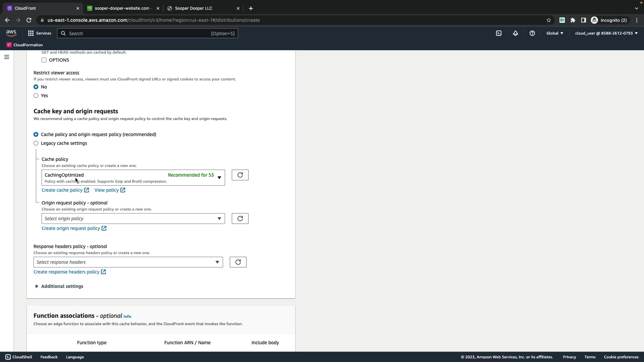Screen dimensions: 644x362
Task: Select Legacy cache settings option
Action: 36,143
